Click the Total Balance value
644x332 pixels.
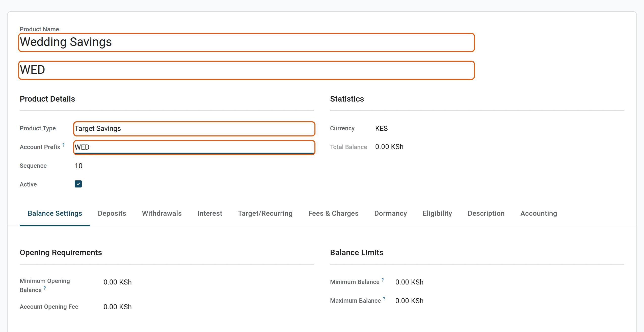[389, 147]
